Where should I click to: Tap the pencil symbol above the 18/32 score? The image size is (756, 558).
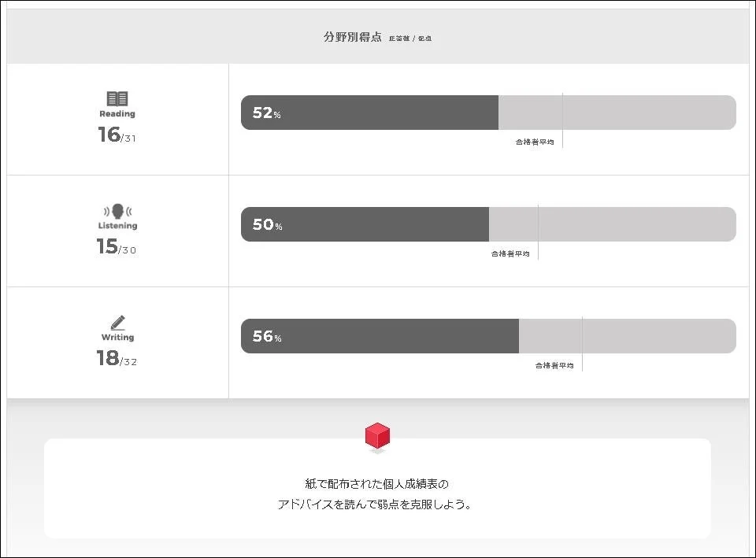117,321
